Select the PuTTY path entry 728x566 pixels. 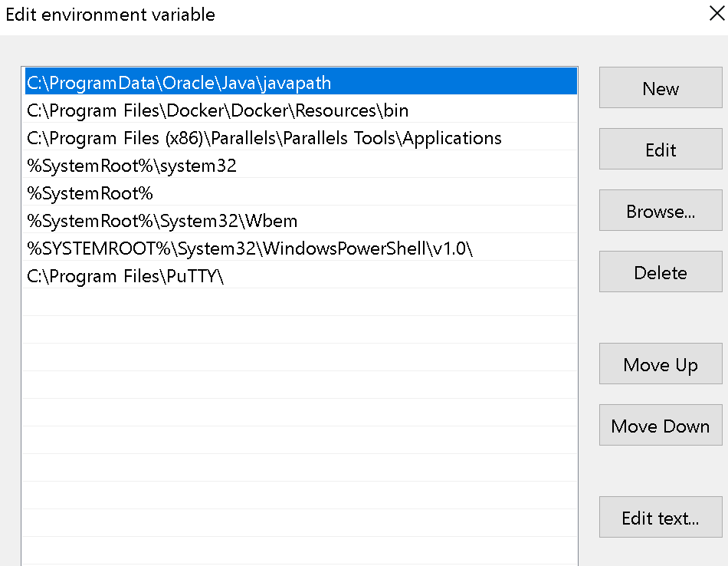pos(125,276)
